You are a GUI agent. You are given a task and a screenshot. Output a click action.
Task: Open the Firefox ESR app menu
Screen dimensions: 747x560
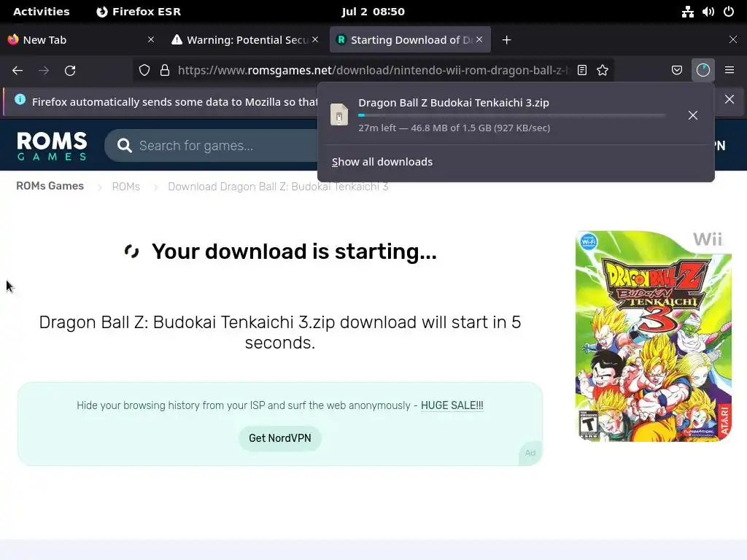139,12
